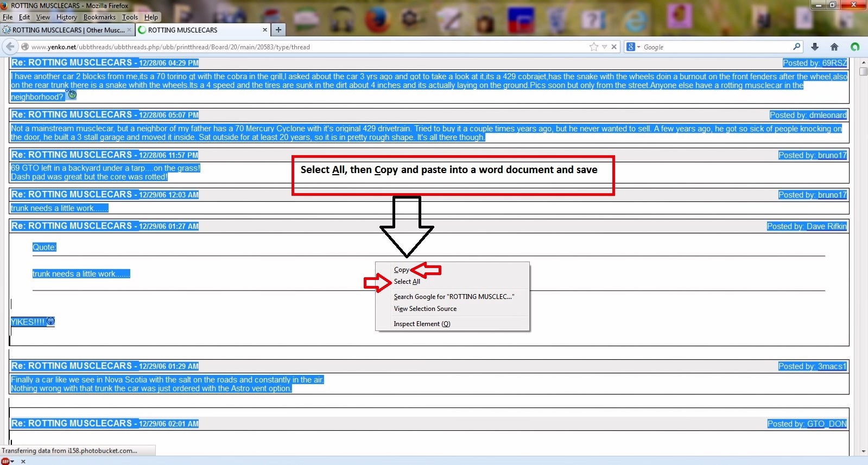Viewport: 868px width, 465px height.
Task: Expand the Adblock Plus dropdown arrow
Action: coord(12,461)
